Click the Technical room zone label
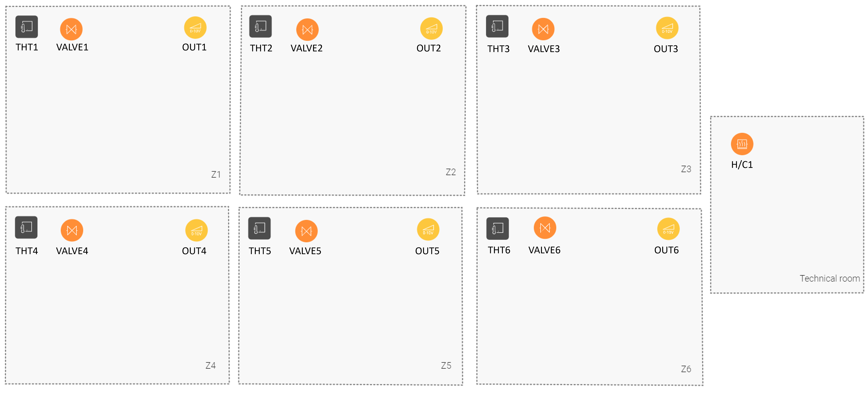 (x=830, y=279)
